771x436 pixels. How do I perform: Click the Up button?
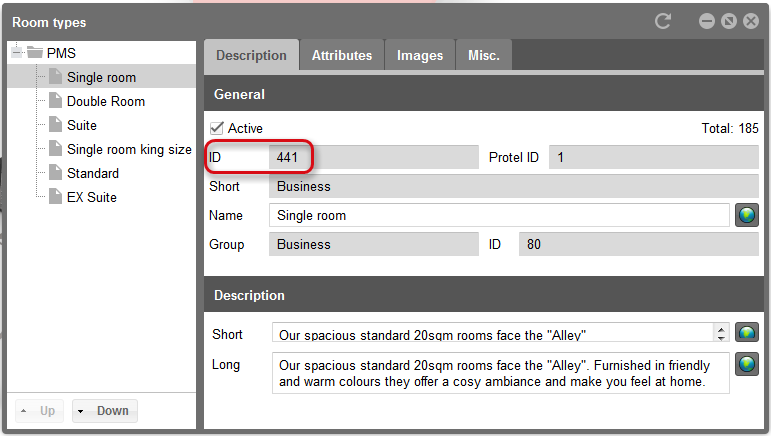coord(39,410)
